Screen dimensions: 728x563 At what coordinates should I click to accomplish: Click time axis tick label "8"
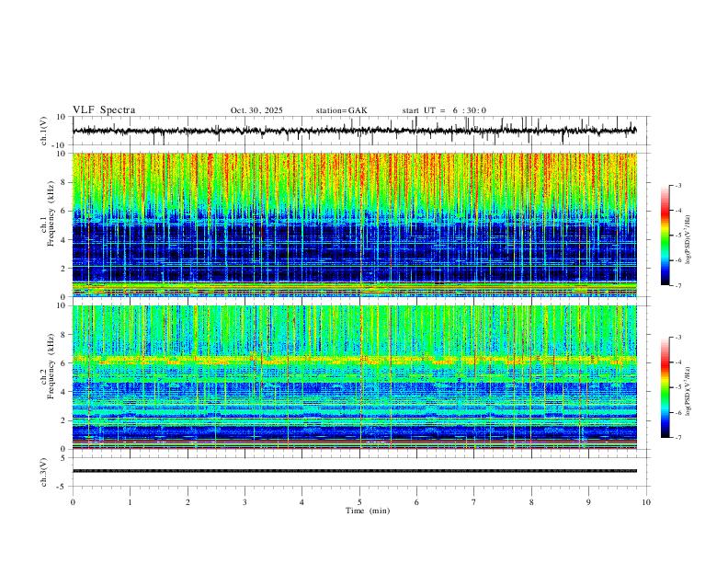531,502
